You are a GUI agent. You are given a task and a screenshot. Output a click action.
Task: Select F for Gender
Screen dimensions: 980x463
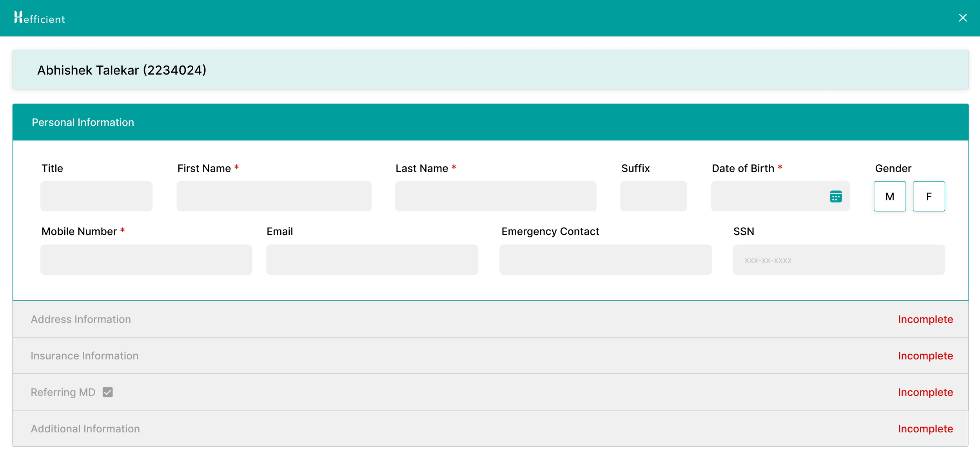tap(928, 196)
